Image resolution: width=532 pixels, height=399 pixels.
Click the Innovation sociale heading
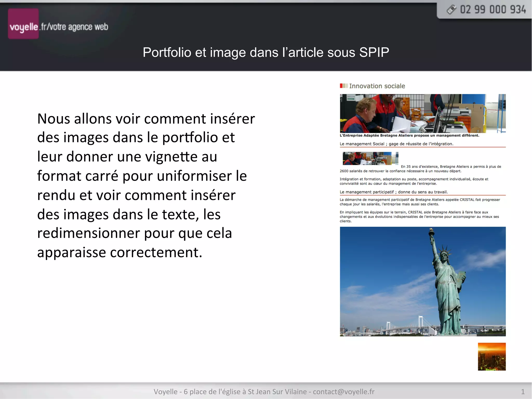pyautogui.click(x=377, y=86)
